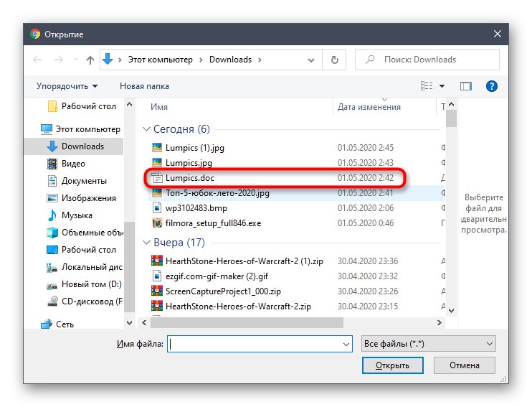Go up one folder level
The image size is (532, 407).
point(90,60)
